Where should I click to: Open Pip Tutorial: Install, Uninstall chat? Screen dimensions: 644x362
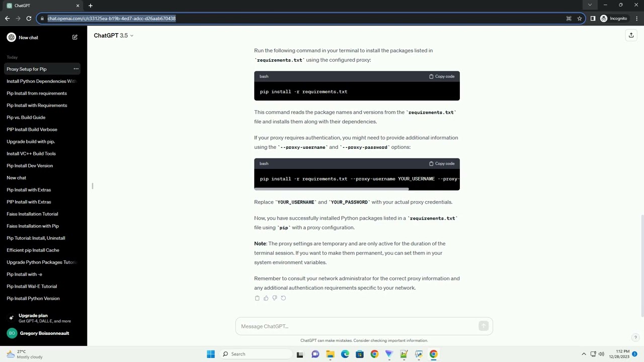click(x=36, y=238)
